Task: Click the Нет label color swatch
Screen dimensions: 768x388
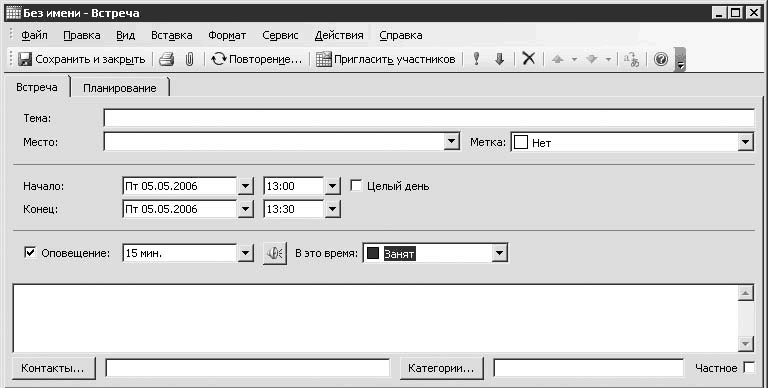Action: 521,143
